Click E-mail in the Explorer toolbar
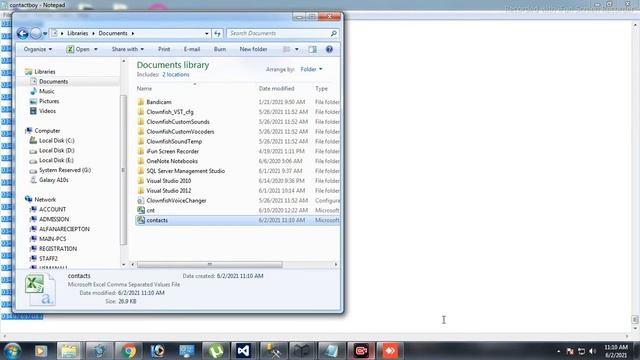640x360 pixels. (192, 49)
